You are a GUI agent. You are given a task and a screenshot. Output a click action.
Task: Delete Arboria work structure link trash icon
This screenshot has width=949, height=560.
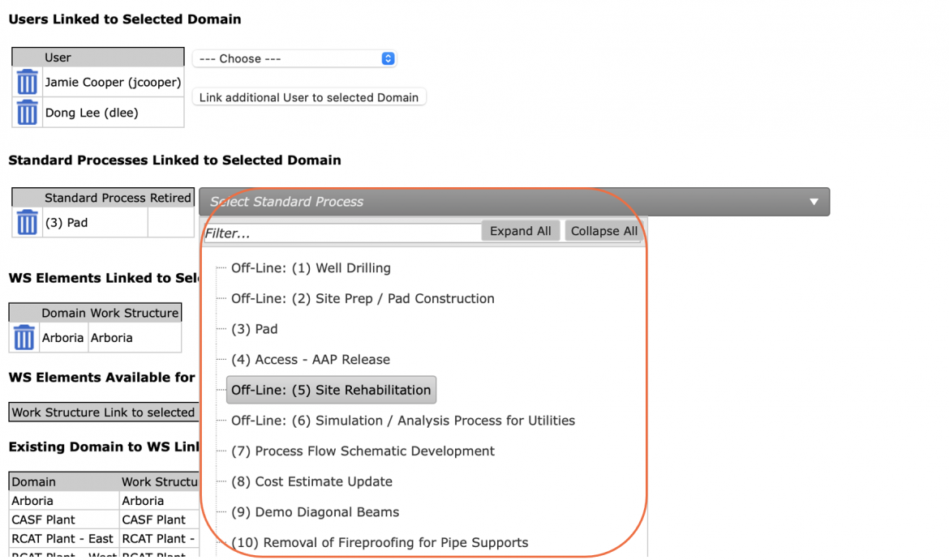[x=24, y=337]
